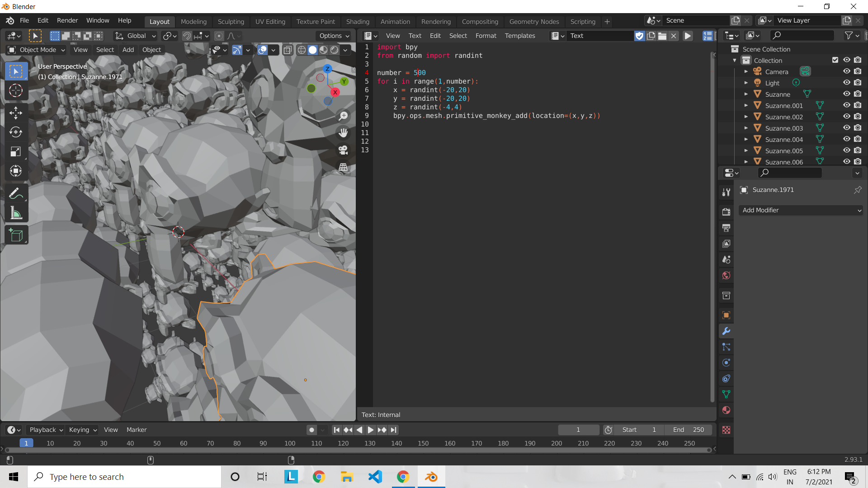Hide Suzanne.003 in the viewport

(846, 128)
